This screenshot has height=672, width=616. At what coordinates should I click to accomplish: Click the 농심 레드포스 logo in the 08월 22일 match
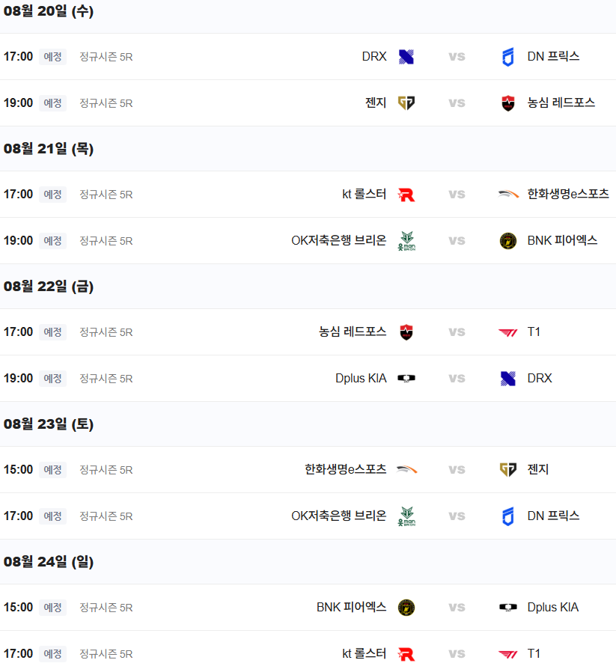[406, 332]
